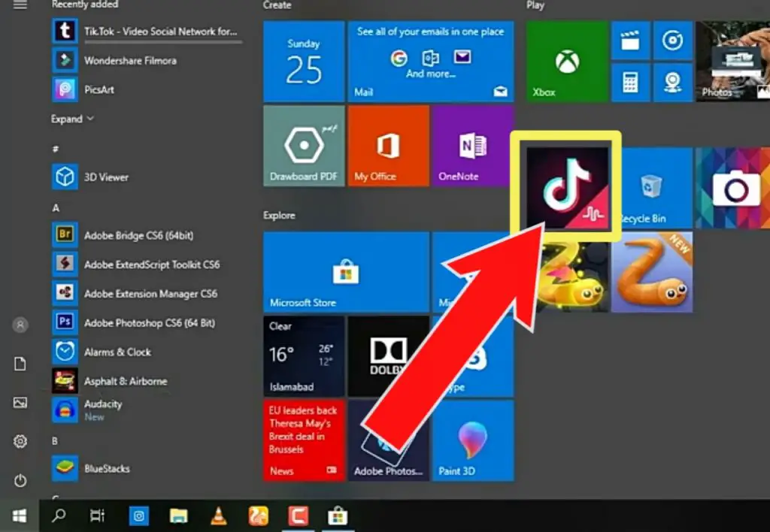Click the Create group heading
Viewport: 770px width, 532px height.
point(277,5)
